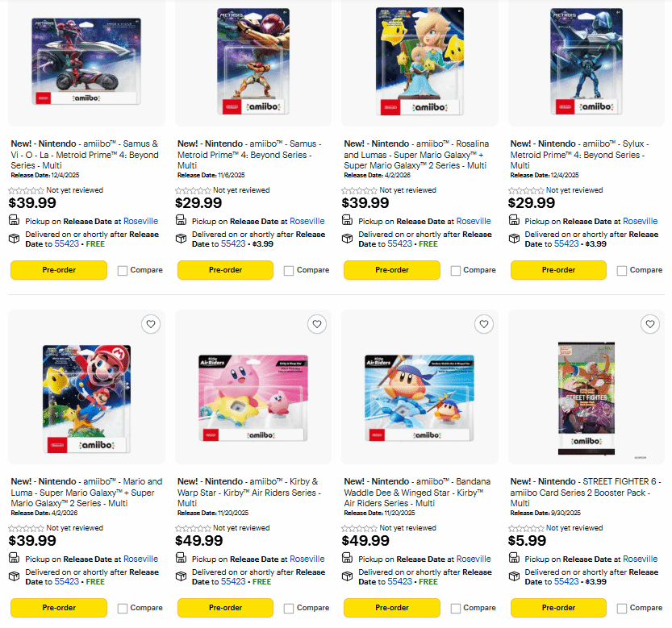Click heart icon on Kirby & Warp Star
The height and width of the screenshot is (628, 672).
[x=317, y=324]
